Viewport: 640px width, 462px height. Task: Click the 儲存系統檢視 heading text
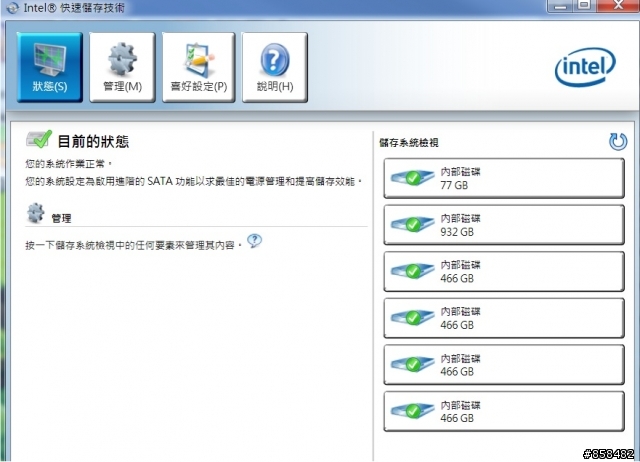point(409,143)
